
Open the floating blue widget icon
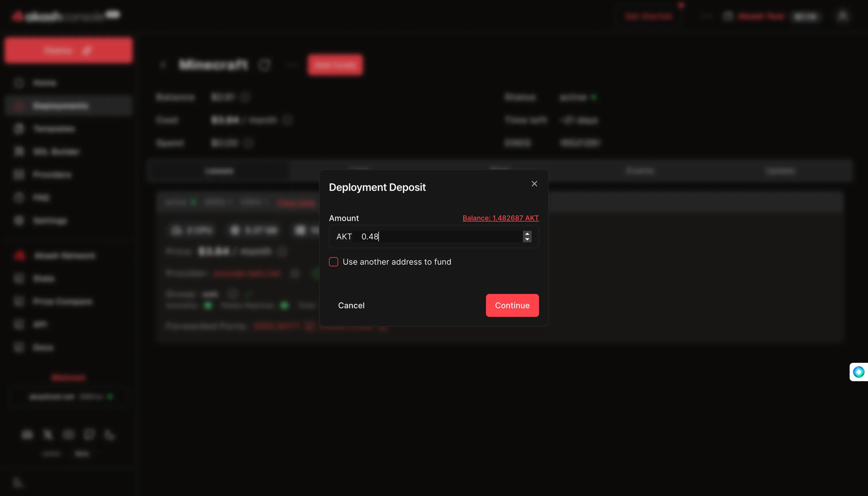point(858,372)
